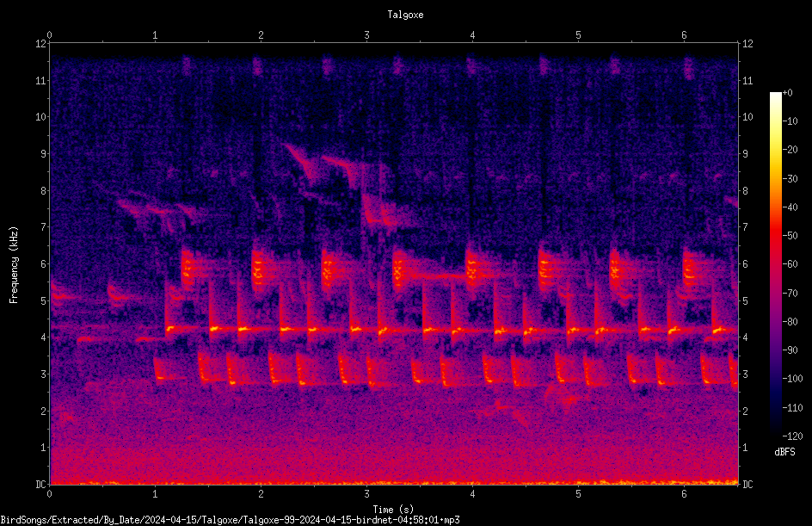Click the Frequency (kHz) axis label
The height and width of the screenshot is (526, 812).
pos(14,265)
